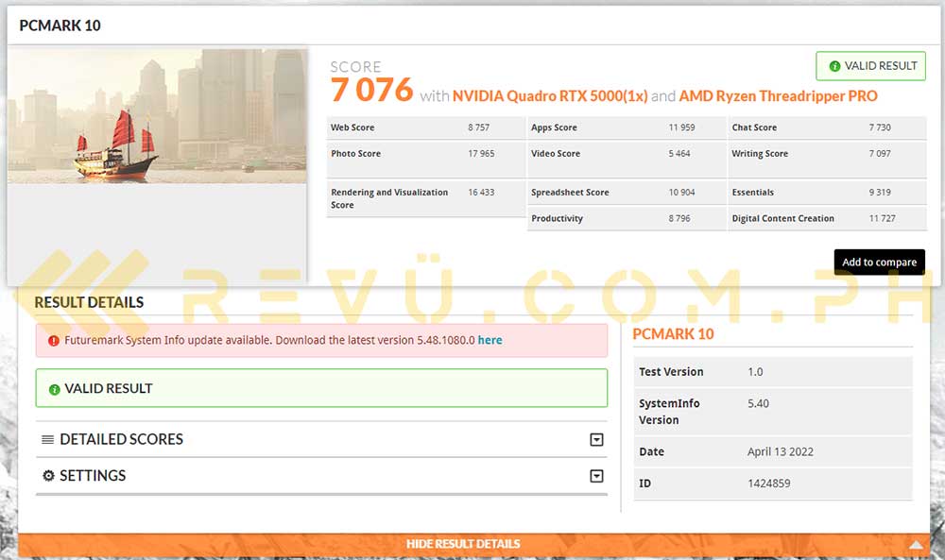Viewport: 945px width, 560px height.
Task: Open the NVIDIA Quadro RTX 5000(1x) link
Action: click(x=550, y=96)
